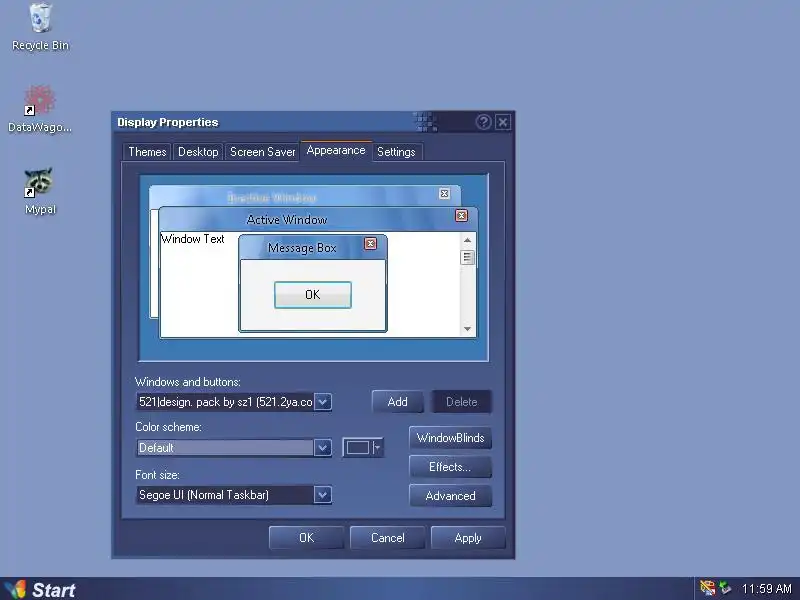Click the help question mark in Display Properties
This screenshot has height=600, width=800.
(x=483, y=122)
